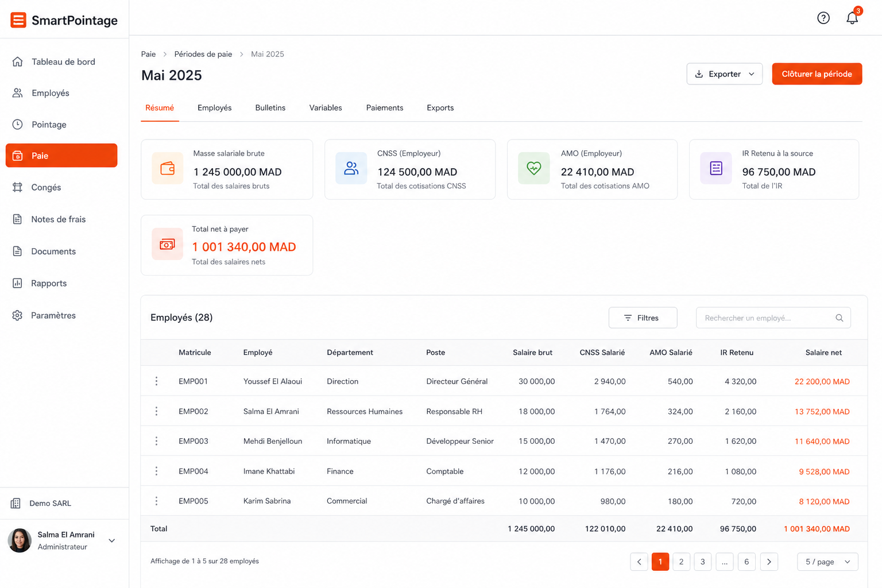882x588 pixels.
Task: Click Salma El Amrani's profile avatar
Action: (20, 540)
